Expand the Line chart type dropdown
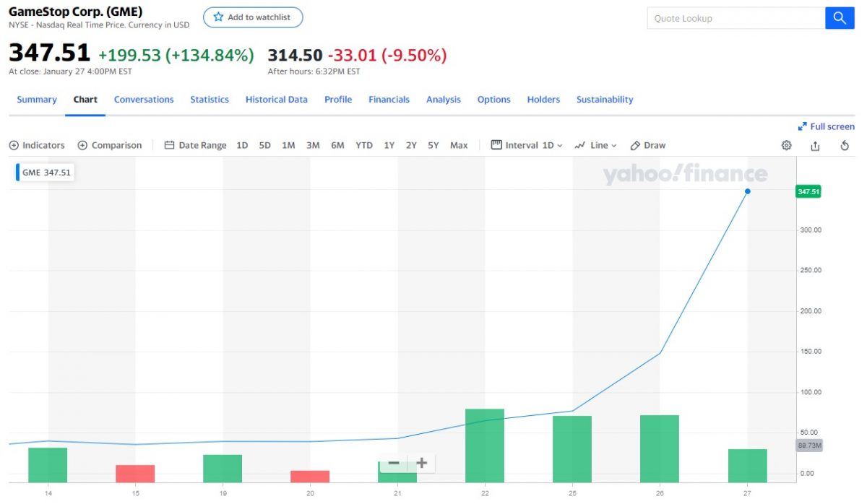This screenshot has height=504, width=867. pos(595,145)
